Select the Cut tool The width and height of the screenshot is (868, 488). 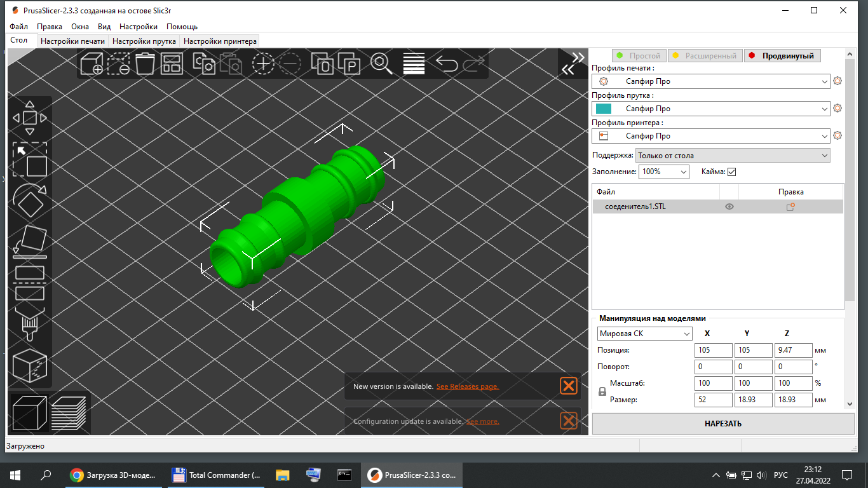30,283
